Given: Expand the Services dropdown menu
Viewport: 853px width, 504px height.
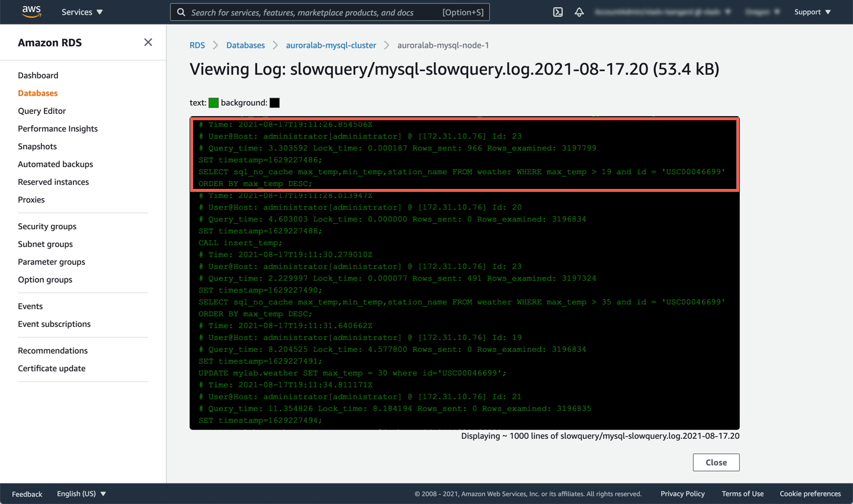Looking at the screenshot, I should point(82,12).
